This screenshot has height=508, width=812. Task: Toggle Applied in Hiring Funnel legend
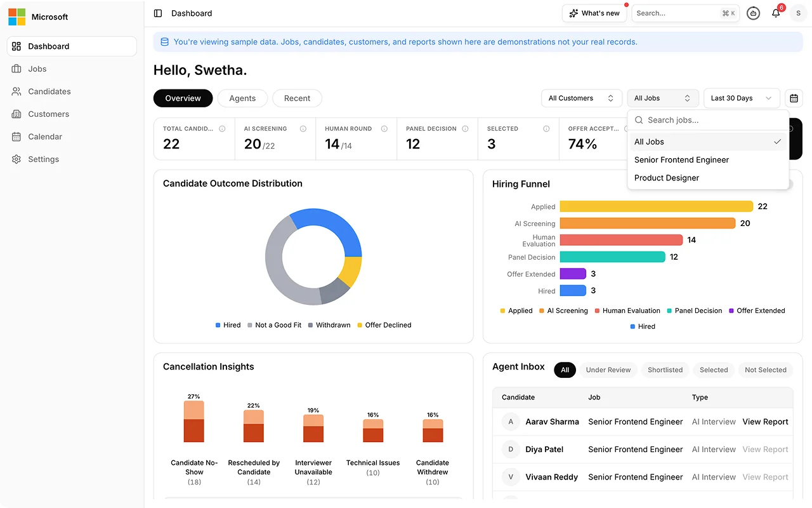pos(516,311)
